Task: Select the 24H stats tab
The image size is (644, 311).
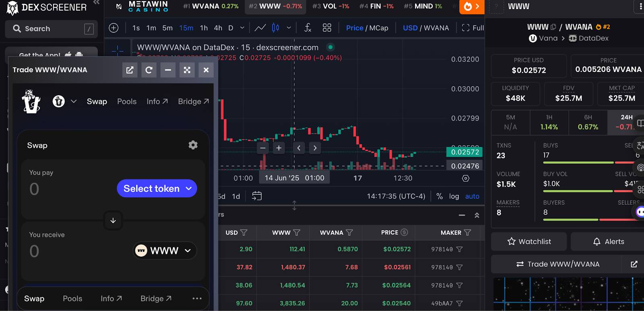Action: tap(626, 122)
